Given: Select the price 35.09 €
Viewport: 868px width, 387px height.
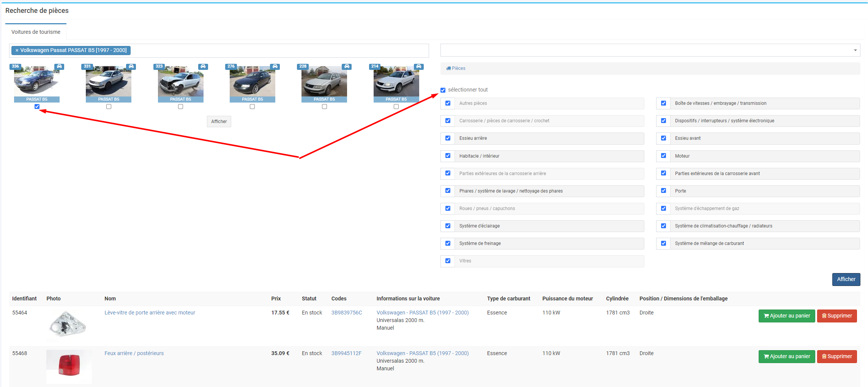Looking at the screenshot, I should tap(280, 354).
